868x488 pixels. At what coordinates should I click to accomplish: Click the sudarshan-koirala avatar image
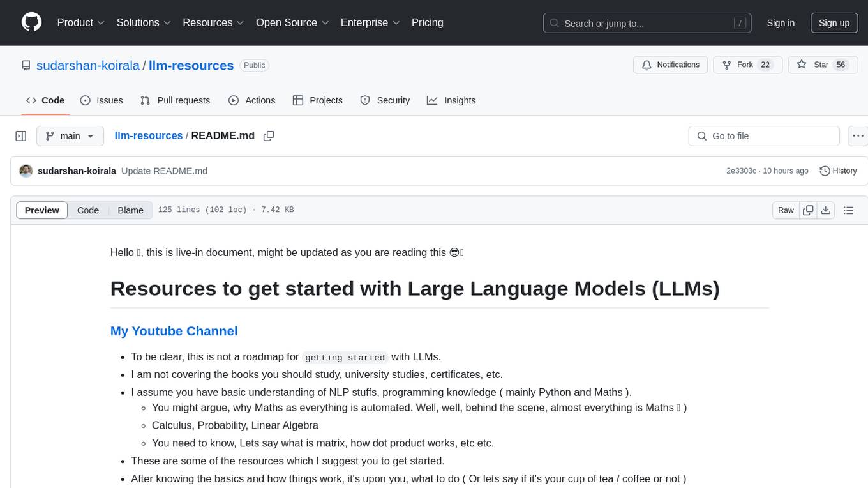click(x=26, y=171)
